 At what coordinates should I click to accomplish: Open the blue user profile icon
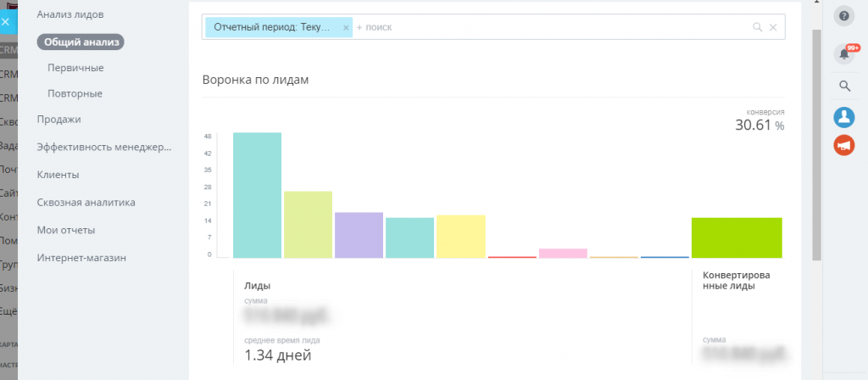coord(843,117)
